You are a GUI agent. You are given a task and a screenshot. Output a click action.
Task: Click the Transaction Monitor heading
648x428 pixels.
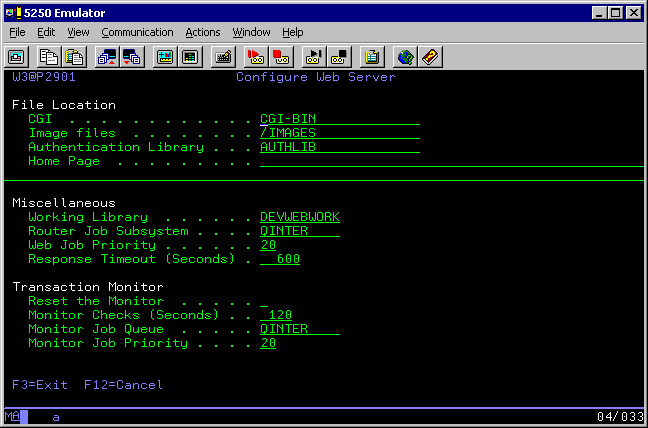88,287
